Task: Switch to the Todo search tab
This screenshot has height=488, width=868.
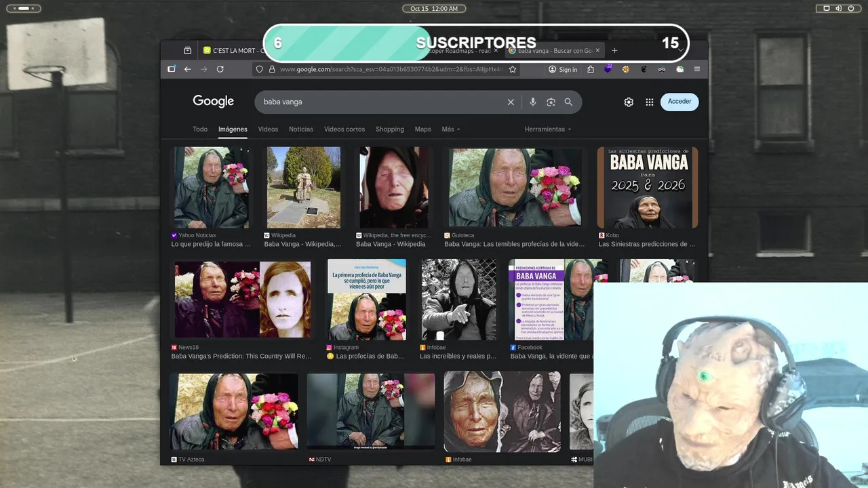Action: coord(200,129)
